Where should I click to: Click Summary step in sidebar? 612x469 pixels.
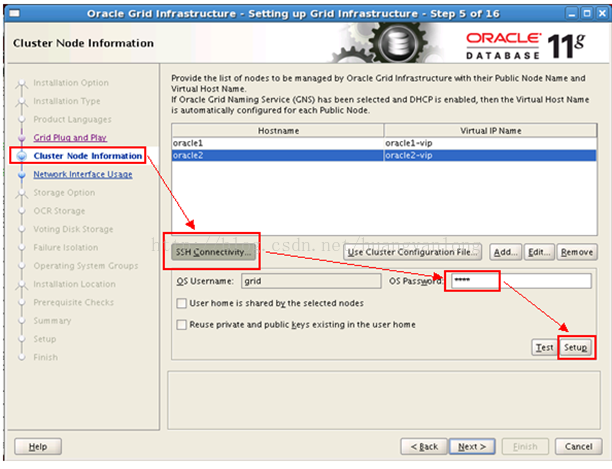click(x=52, y=321)
